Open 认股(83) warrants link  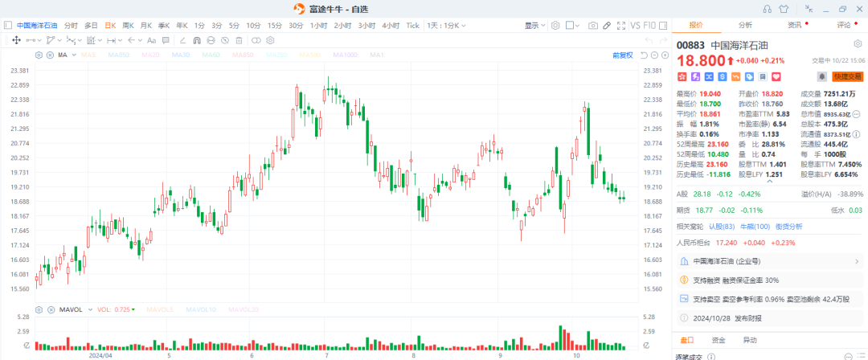[x=722, y=227]
